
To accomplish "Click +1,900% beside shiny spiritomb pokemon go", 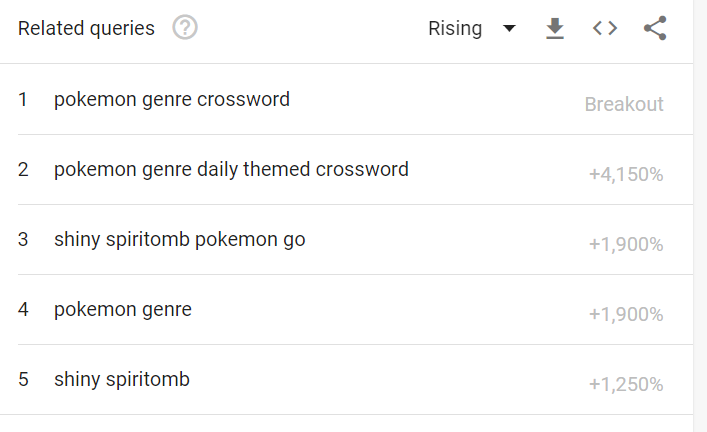I will [626, 244].
